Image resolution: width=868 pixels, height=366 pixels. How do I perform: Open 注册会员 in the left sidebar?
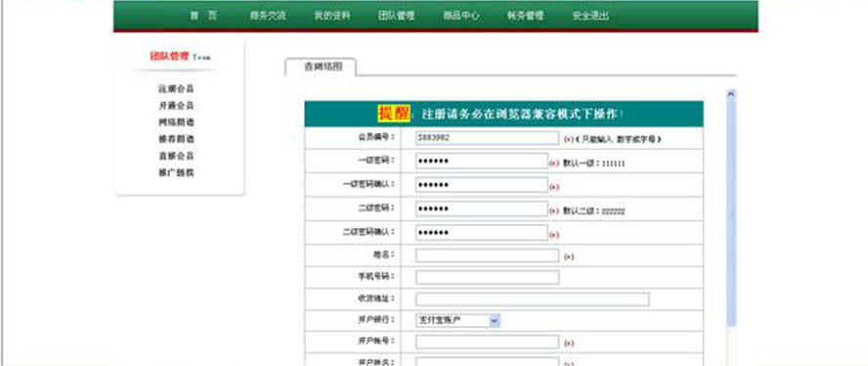tap(176, 89)
